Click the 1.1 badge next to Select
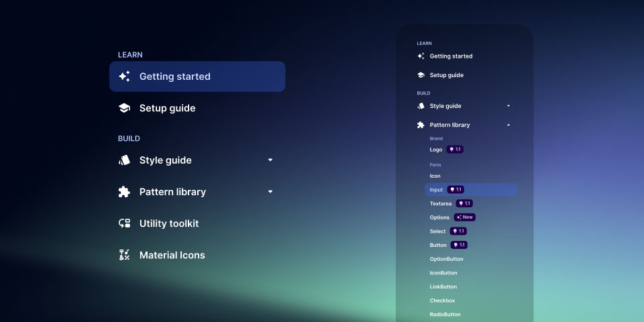Viewport: 644px width, 322px height. 458,231
